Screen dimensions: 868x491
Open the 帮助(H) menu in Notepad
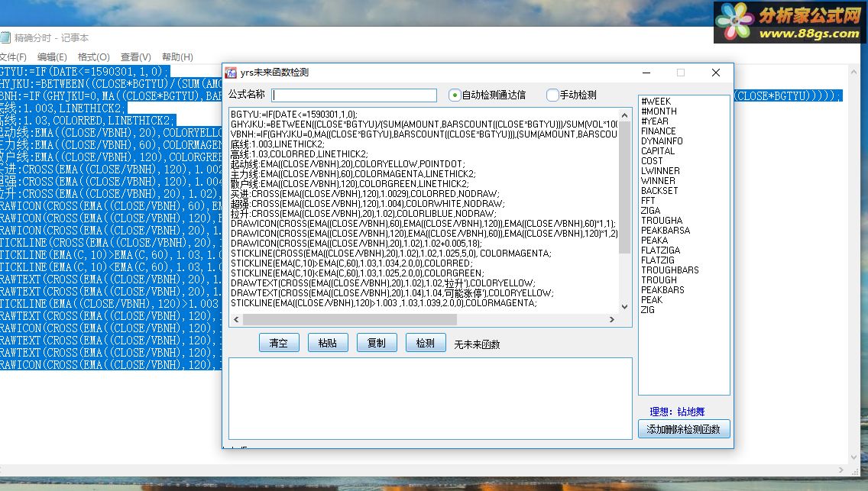177,57
